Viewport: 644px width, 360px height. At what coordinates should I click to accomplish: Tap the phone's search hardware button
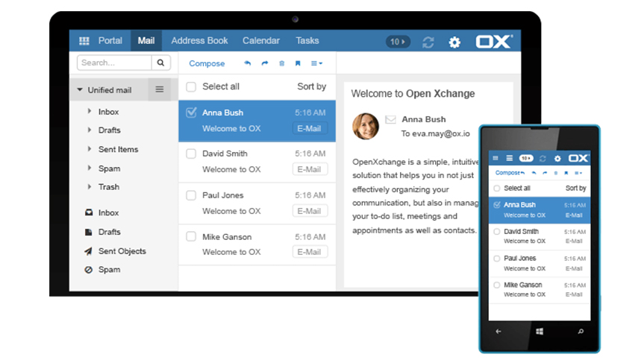tap(581, 331)
